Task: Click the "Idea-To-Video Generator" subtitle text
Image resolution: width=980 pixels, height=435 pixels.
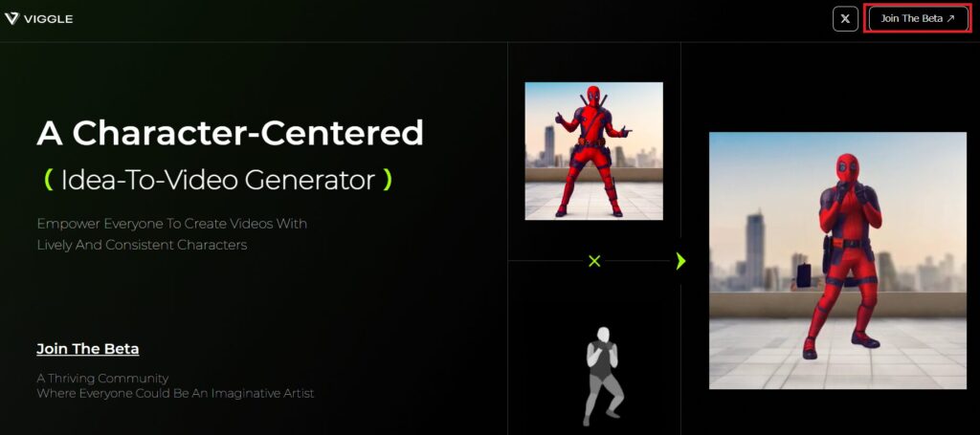Action: coord(218,181)
